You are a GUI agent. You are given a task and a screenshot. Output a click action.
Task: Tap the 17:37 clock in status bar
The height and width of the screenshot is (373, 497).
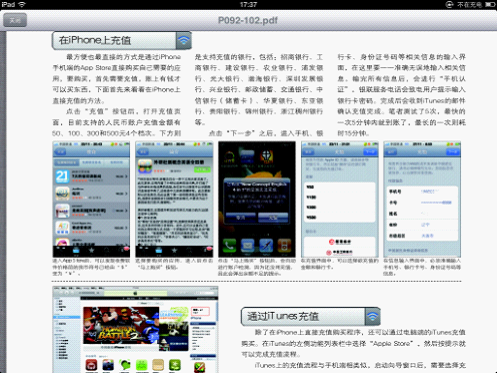(x=248, y=4)
